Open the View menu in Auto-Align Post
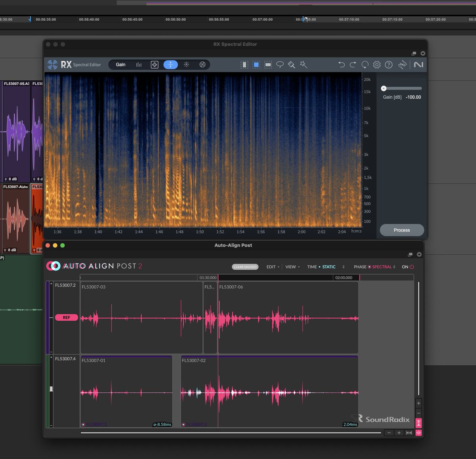 pyautogui.click(x=293, y=267)
